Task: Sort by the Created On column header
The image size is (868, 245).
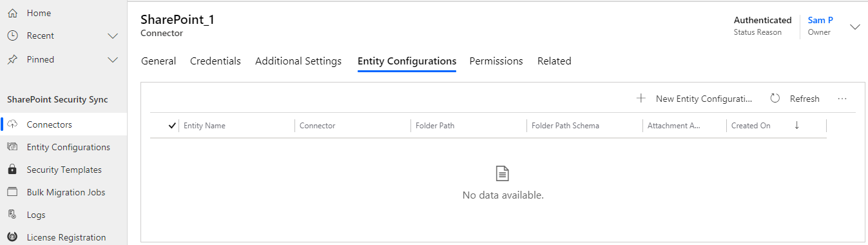Action: (751, 126)
